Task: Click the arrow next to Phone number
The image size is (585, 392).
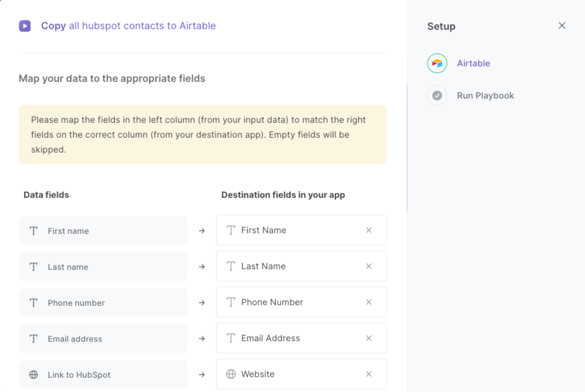Action: (202, 303)
